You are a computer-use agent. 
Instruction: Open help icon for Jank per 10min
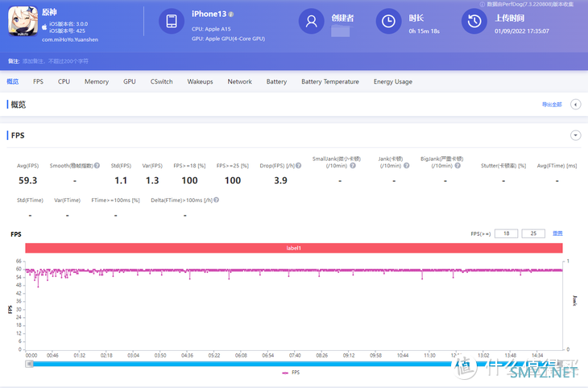click(x=407, y=166)
